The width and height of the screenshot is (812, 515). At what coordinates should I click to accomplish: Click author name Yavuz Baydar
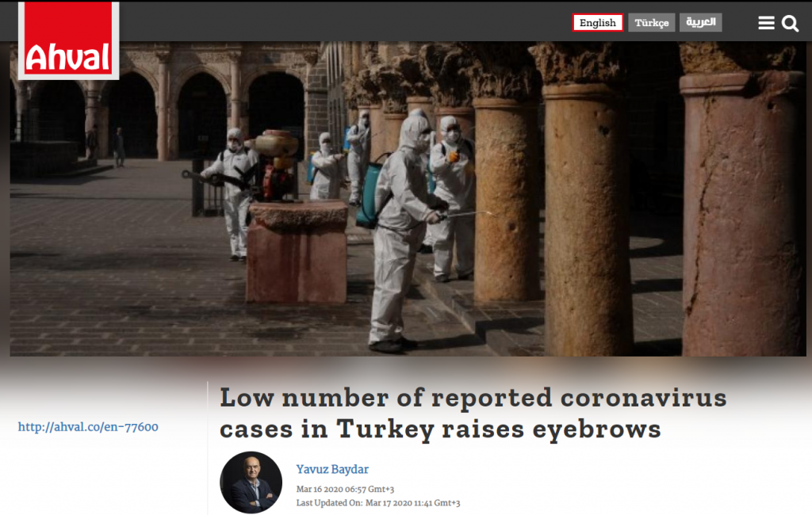[332, 469]
